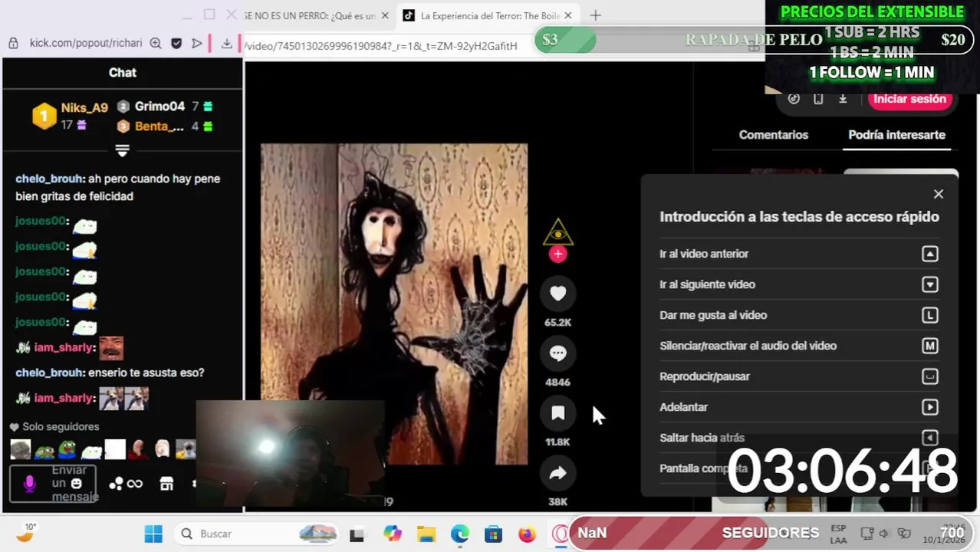
Task: Open the weather widget showing 10°
Action: (x=25, y=533)
